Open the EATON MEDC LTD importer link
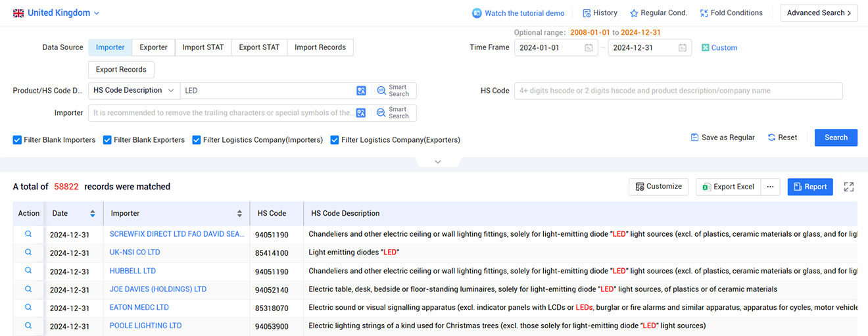This screenshot has height=336, width=868. (139, 308)
